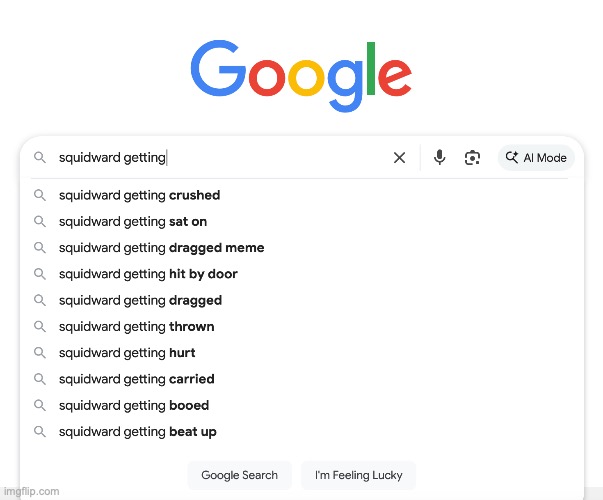Click the magnifier icon in the search box
This screenshot has height=500, width=603.
(x=40, y=157)
